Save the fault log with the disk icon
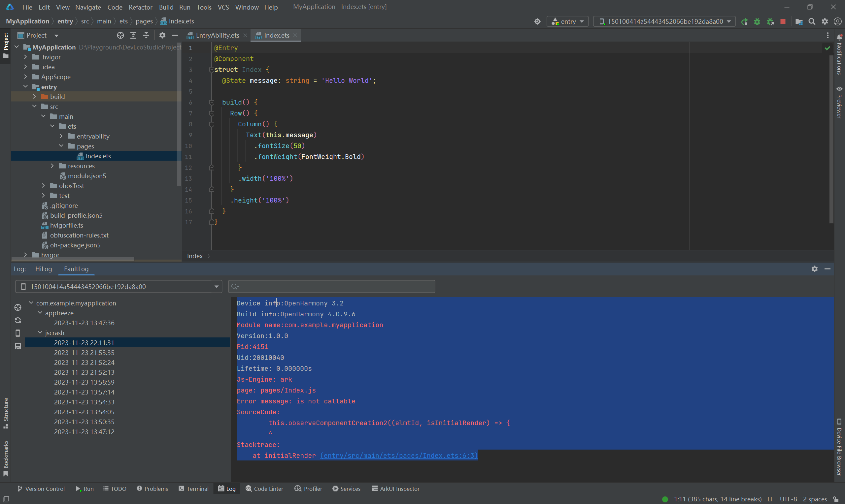 18,346
